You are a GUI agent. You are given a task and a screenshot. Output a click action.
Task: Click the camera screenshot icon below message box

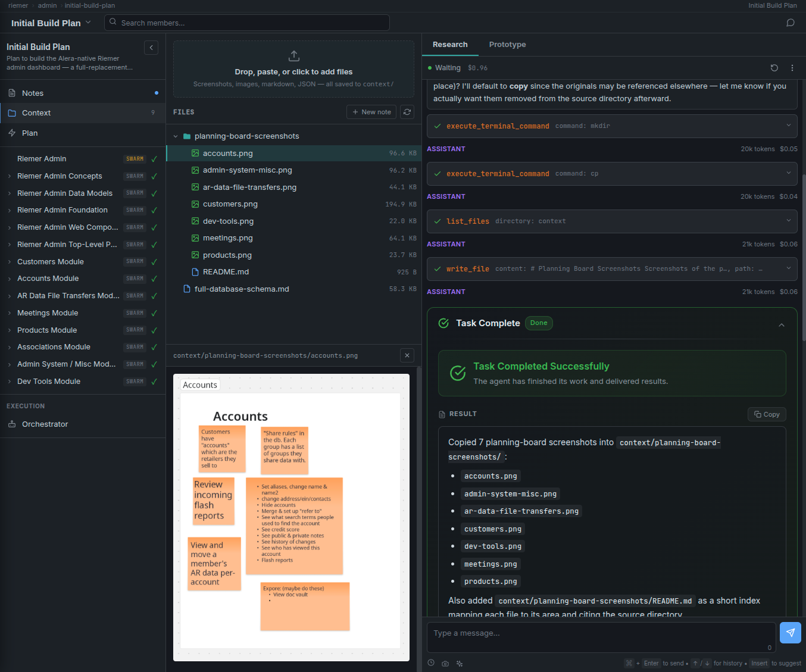coord(445,663)
